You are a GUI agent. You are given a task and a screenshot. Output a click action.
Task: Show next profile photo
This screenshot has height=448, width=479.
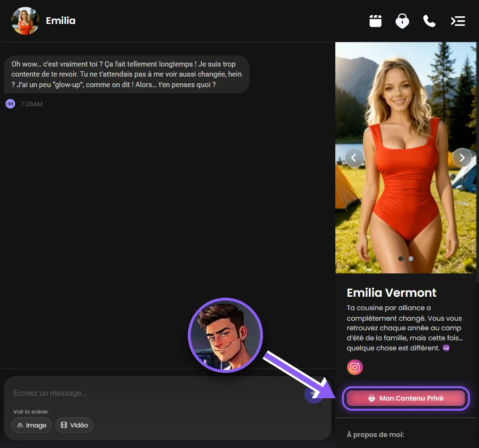click(462, 158)
